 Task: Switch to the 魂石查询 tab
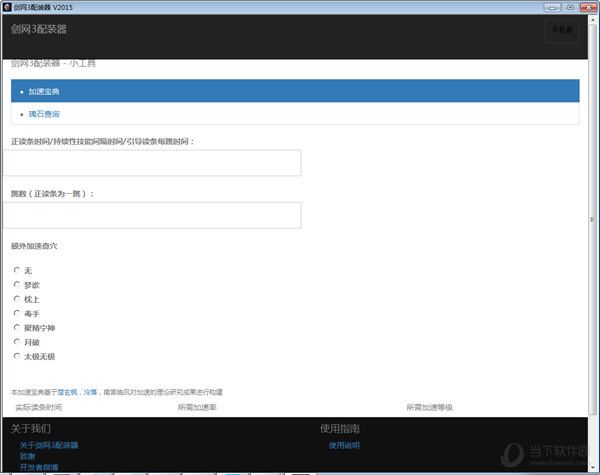tap(295, 114)
